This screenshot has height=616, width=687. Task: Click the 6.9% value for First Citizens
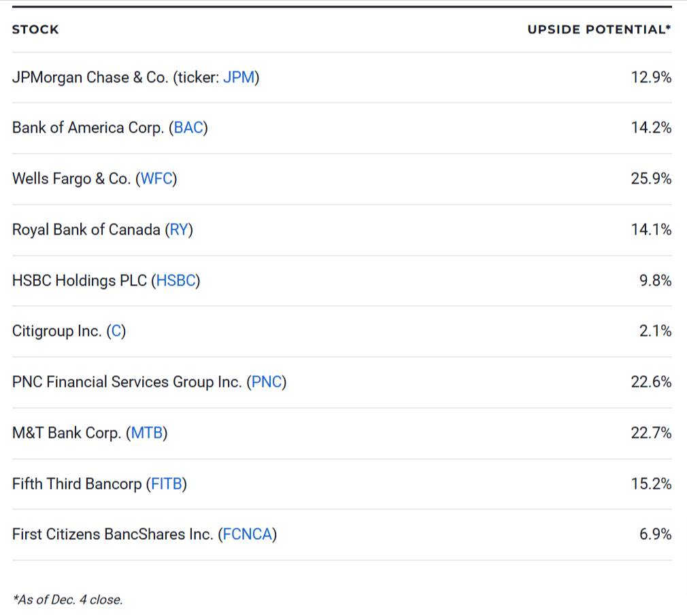click(x=655, y=534)
